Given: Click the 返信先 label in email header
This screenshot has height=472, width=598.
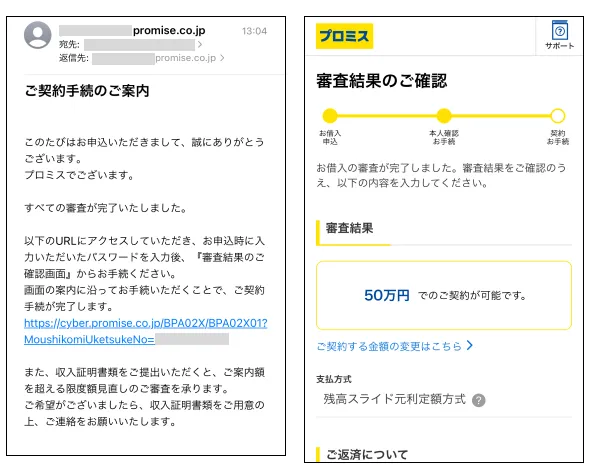Looking at the screenshot, I should coord(74,58).
